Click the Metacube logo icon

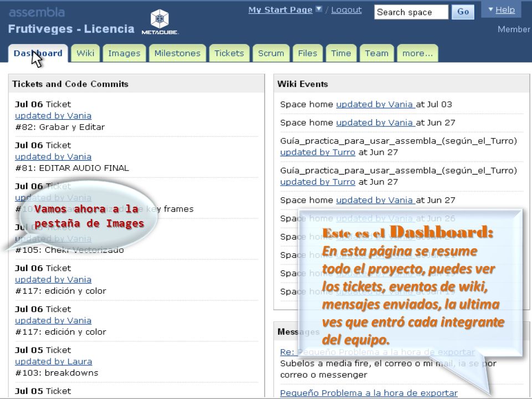(x=160, y=22)
